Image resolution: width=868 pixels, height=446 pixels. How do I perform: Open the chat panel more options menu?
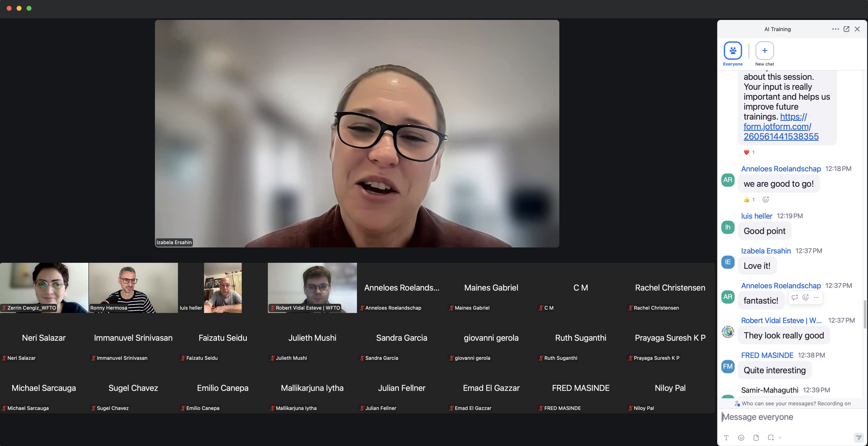coord(835,29)
